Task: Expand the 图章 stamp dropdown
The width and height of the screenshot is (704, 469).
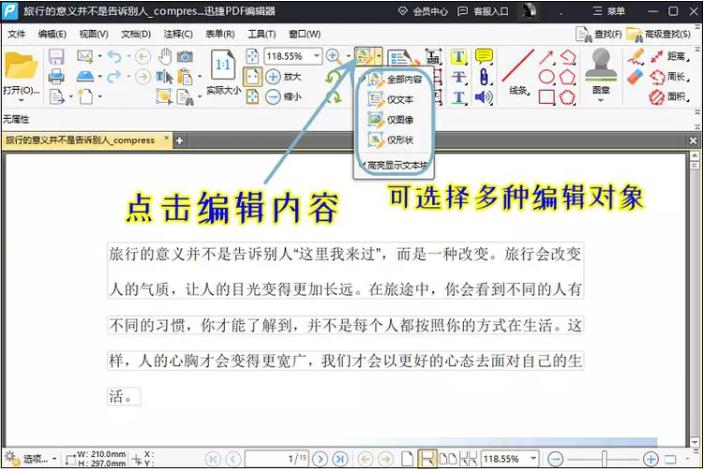Action: 601,101
